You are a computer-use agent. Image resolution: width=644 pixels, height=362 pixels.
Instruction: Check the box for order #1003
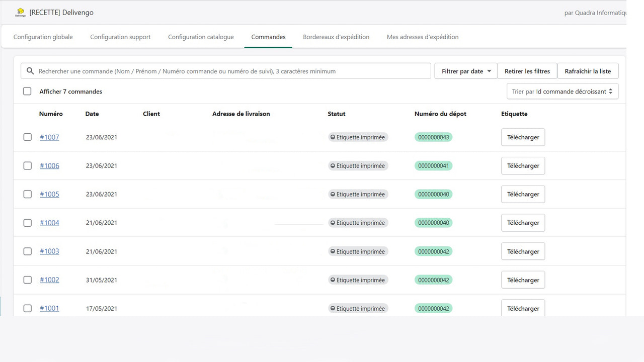click(28, 251)
